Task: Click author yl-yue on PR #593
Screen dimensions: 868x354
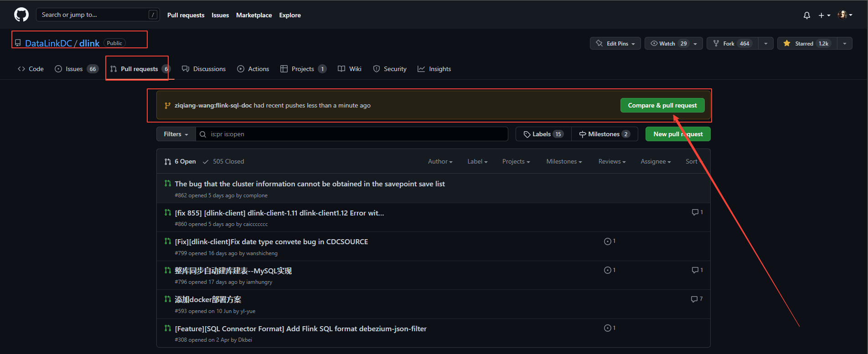Action: tap(248, 311)
